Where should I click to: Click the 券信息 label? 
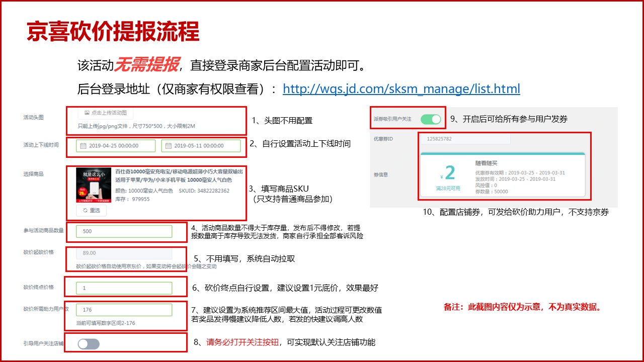tap(380, 174)
